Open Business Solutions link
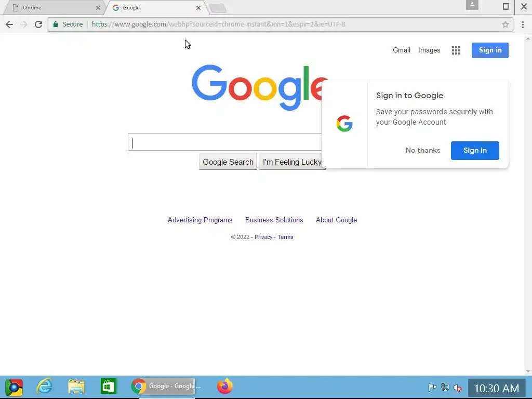 click(274, 220)
